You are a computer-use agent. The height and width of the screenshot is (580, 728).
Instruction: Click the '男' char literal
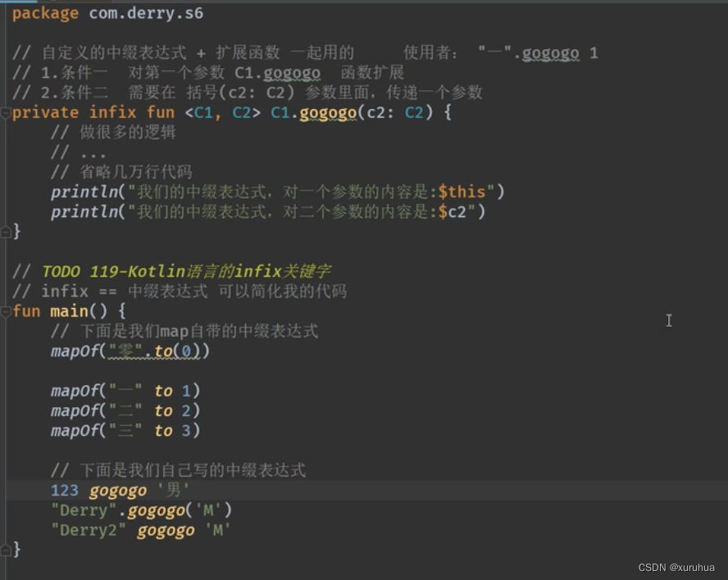click(173, 491)
